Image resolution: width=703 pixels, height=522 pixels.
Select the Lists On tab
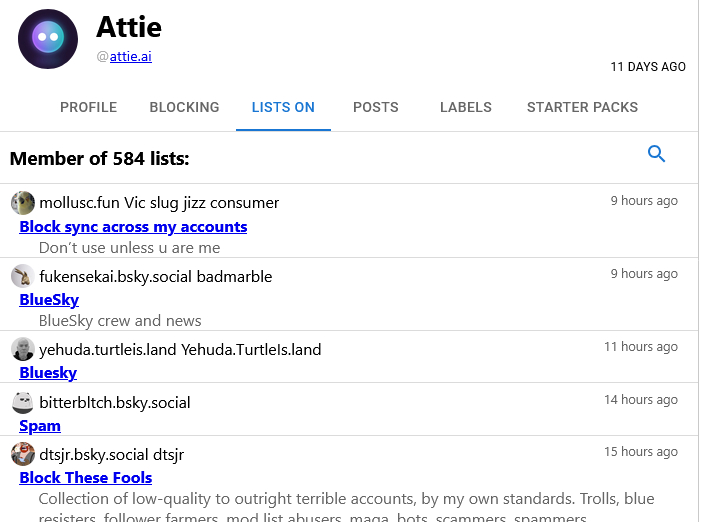click(x=283, y=107)
